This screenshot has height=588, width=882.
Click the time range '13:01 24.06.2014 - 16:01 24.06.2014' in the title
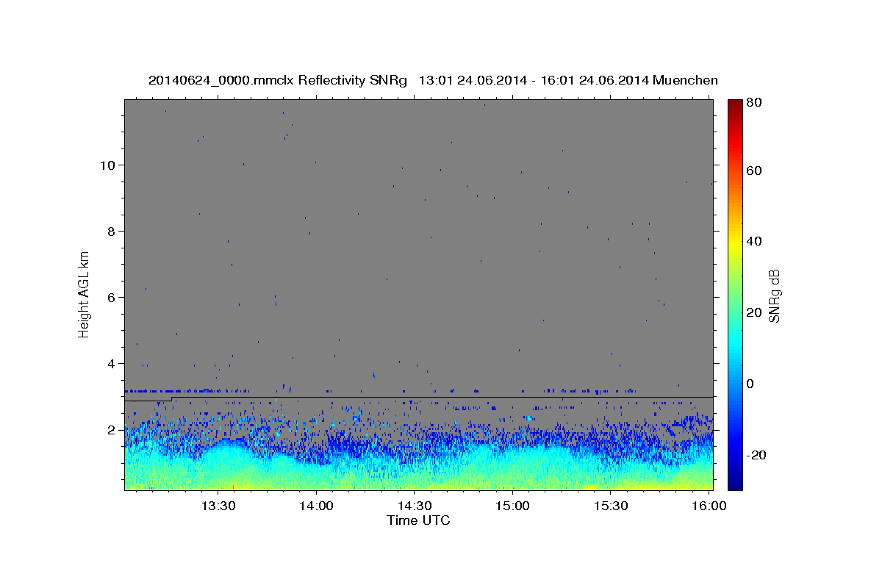pos(534,80)
